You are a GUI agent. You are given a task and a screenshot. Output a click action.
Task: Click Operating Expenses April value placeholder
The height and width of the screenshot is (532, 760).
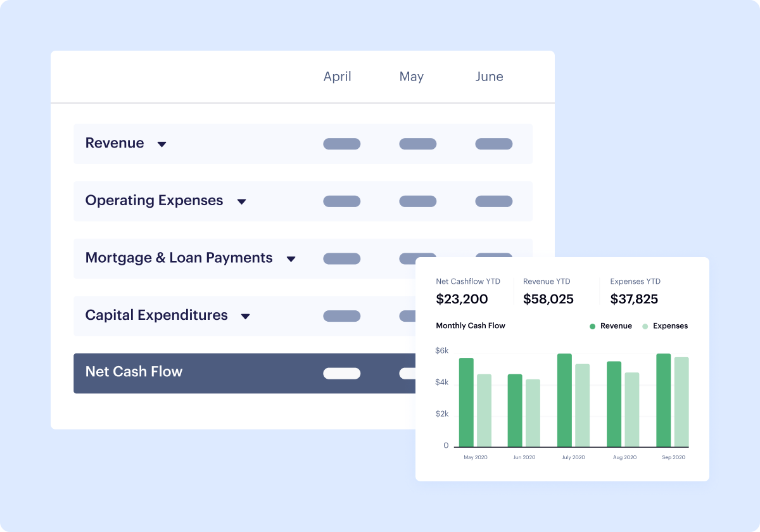point(342,201)
